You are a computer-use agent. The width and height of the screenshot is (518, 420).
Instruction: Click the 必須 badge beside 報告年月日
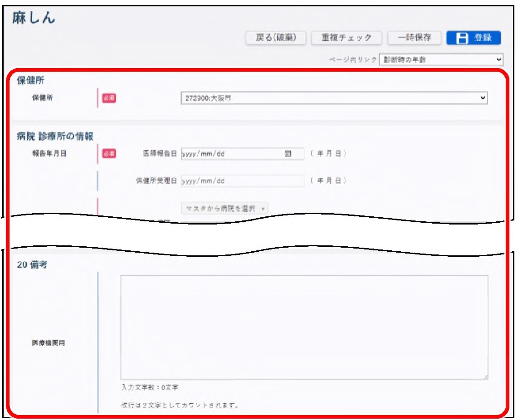click(x=109, y=154)
